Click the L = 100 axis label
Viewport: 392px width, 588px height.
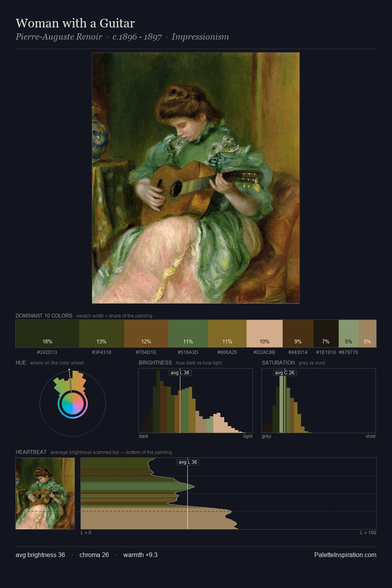(368, 533)
